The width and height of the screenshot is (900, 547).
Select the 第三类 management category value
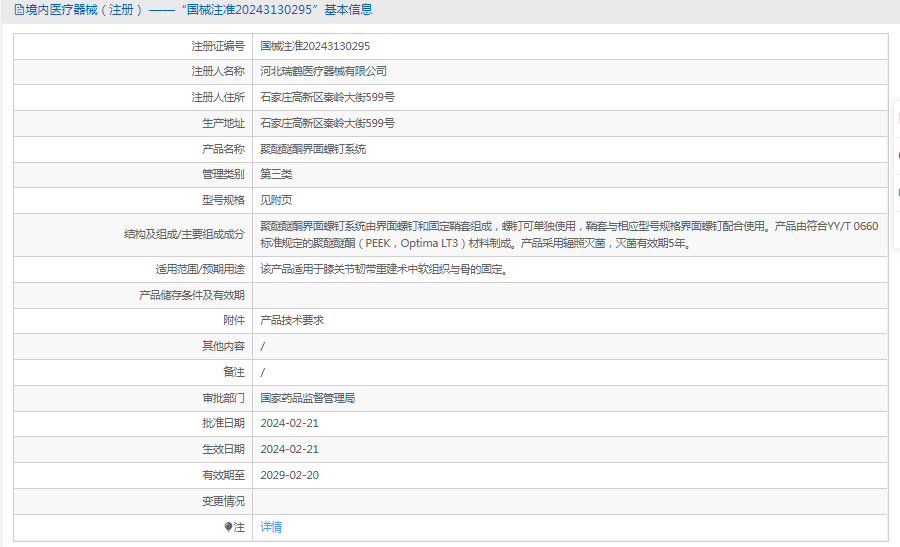(276, 174)
